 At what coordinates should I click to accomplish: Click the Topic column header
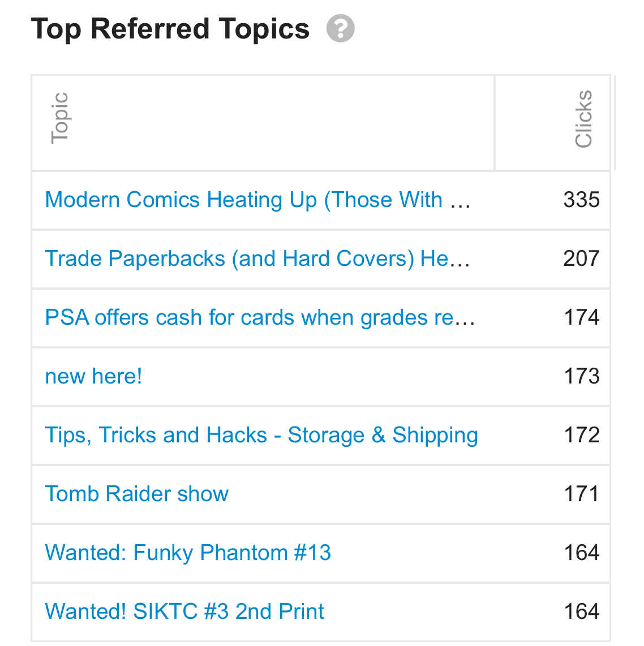(x=59, y=118)
